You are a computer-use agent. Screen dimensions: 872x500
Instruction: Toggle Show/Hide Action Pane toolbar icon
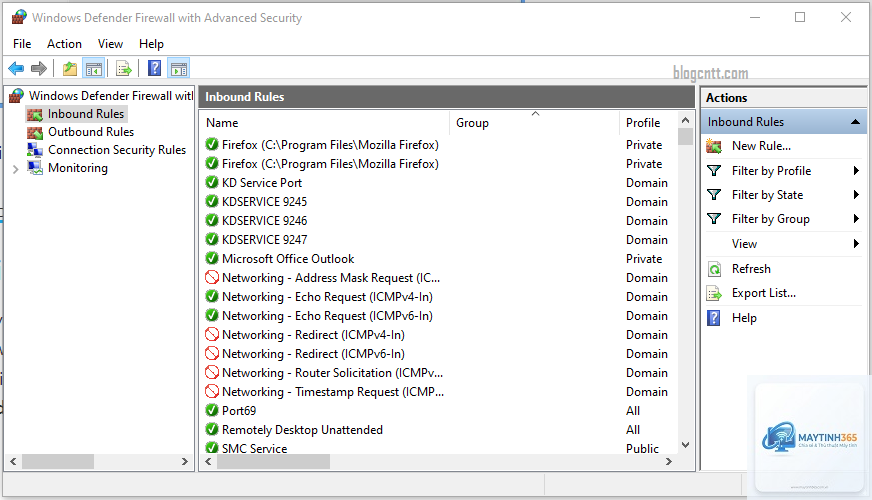(179, 69)
